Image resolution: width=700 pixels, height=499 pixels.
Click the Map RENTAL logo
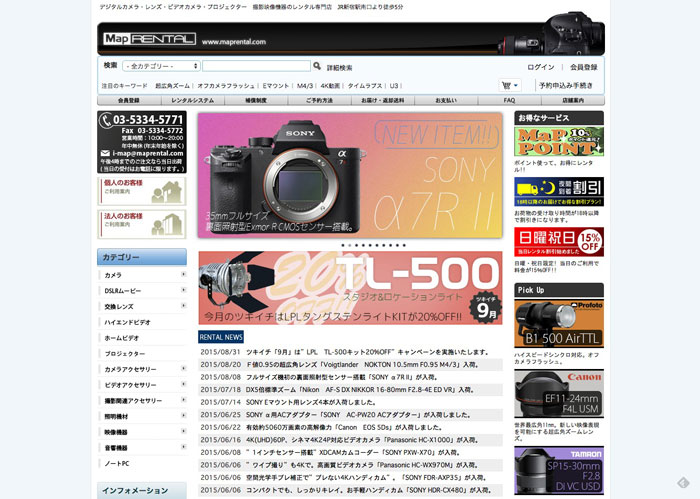pos(150,39)
